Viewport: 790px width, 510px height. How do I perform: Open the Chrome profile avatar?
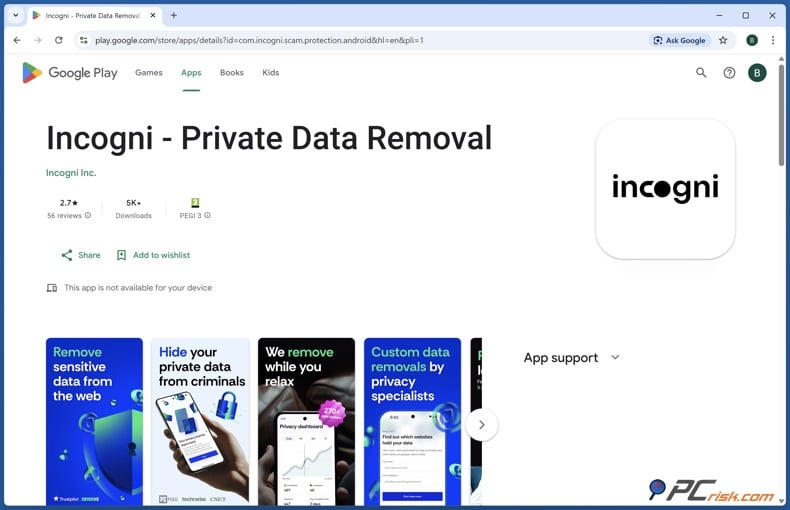pyautogui.click(x=752, y=40)
